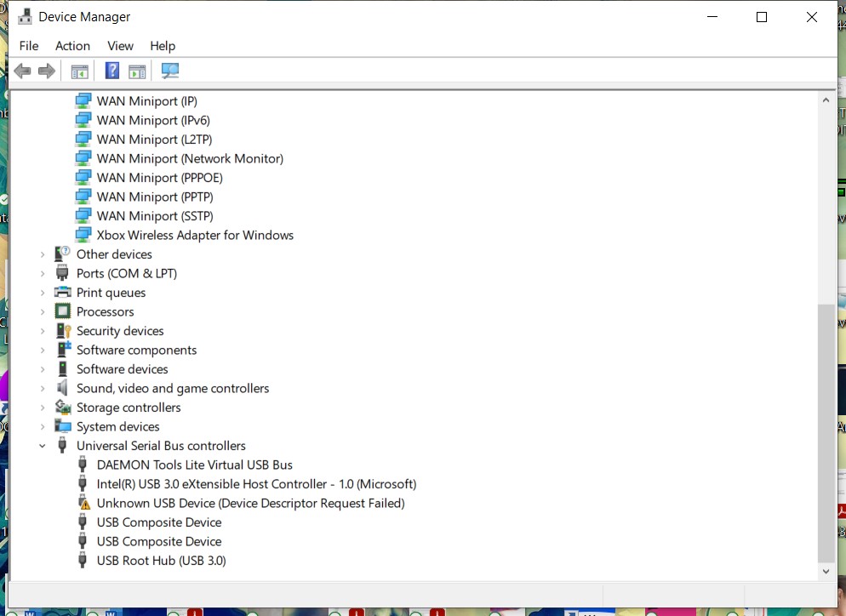Screen dimensions: 846x616
Task: Click the Back arrow toolbar button
Action: (x=22, y=71)
